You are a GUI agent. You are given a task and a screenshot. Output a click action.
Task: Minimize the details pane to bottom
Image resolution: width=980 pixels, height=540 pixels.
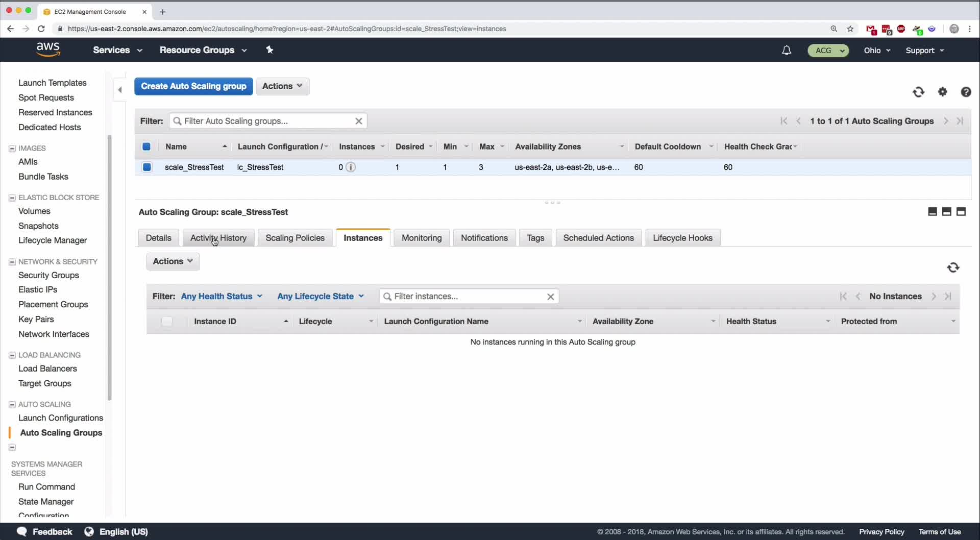(933, 212)
